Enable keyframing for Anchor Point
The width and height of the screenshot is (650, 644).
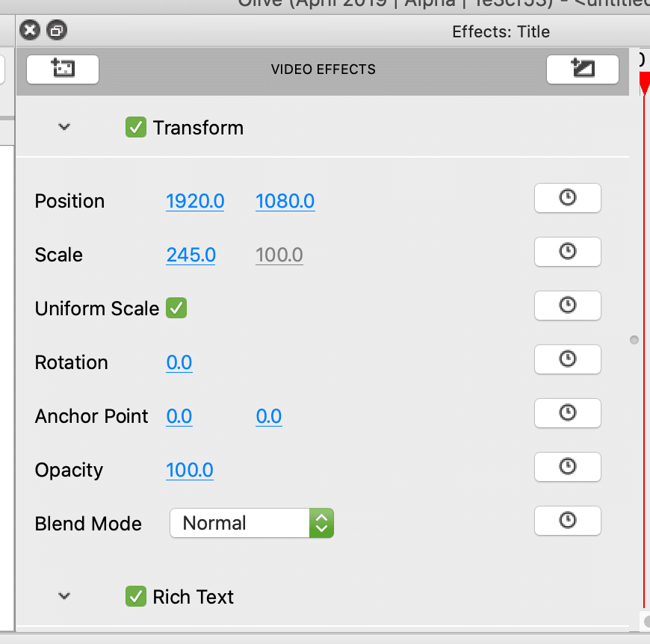[567, 413]
